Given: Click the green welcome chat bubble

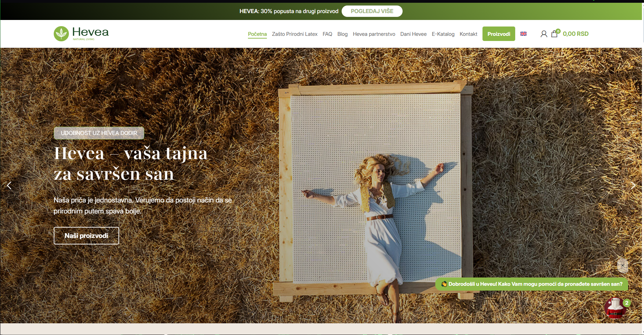Looking at the screenshot, I should [x=532, y=284].
